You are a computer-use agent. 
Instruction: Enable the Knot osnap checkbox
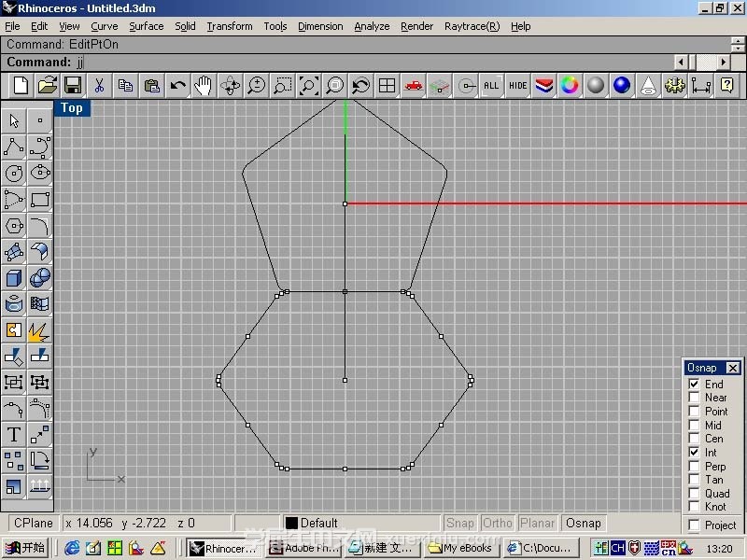[x=694, y=506]
